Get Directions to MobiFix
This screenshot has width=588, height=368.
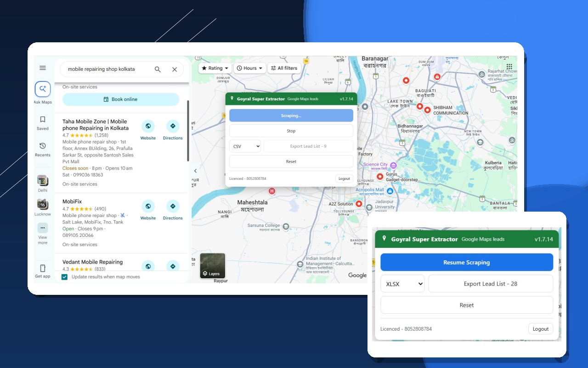[x=173, y=206]
